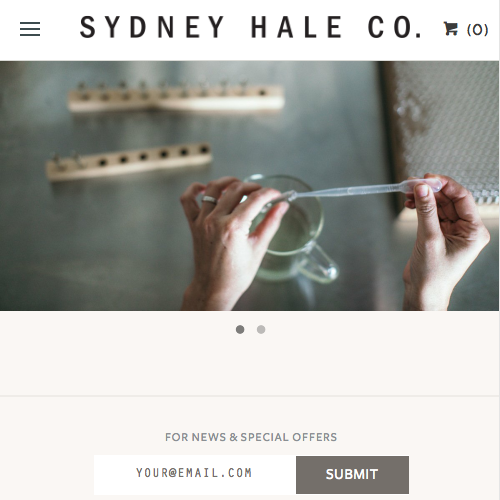Click the word HALE in the site title

coord(296,27)
